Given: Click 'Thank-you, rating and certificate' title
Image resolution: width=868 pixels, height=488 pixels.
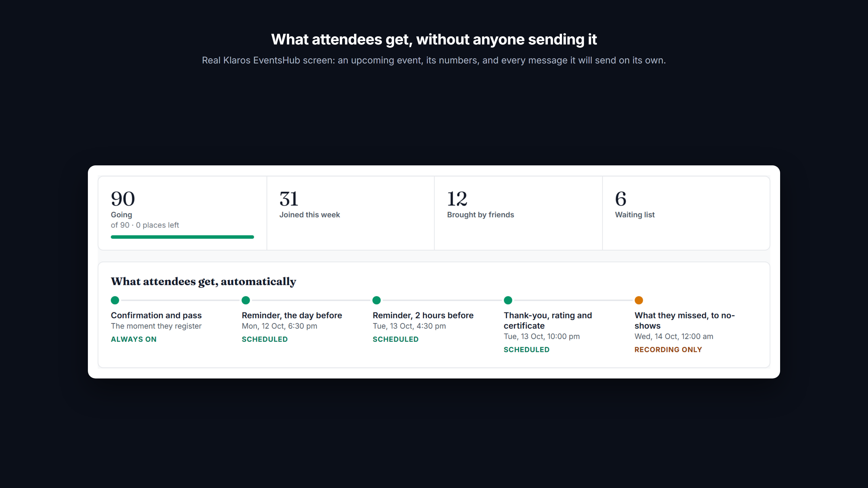Looking at the screenshot, I should (x=548, y=321).
